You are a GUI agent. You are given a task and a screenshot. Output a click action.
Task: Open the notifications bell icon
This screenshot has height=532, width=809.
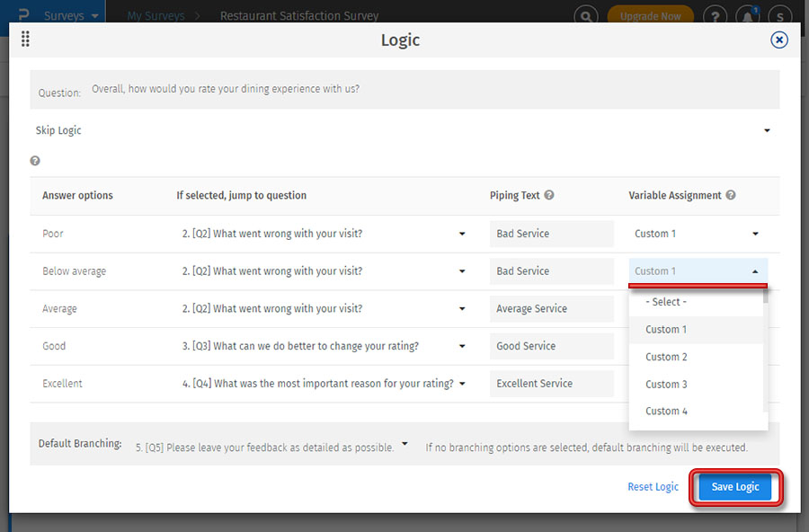click(x=746, y=16)
